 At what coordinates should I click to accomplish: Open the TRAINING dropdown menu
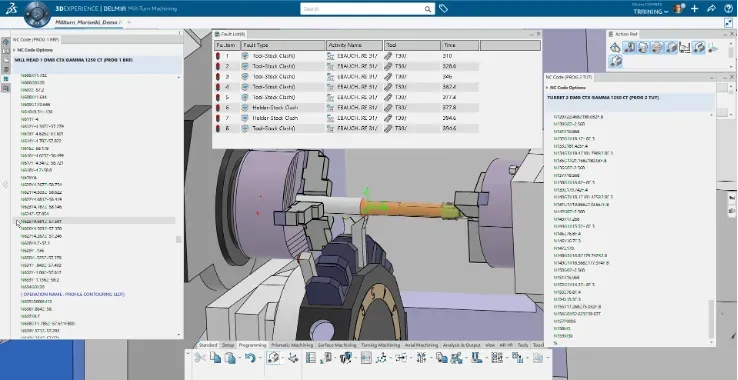click(x=650, y=12)
